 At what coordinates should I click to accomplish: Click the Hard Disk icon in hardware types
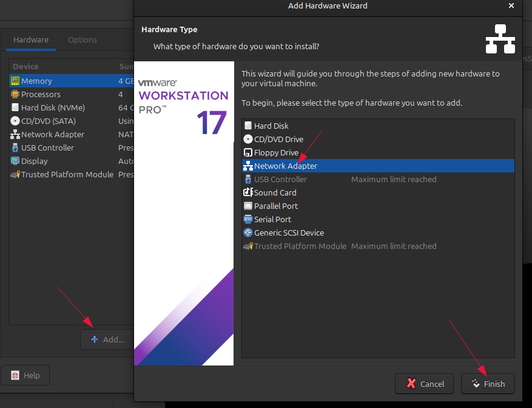pos(247,126)
